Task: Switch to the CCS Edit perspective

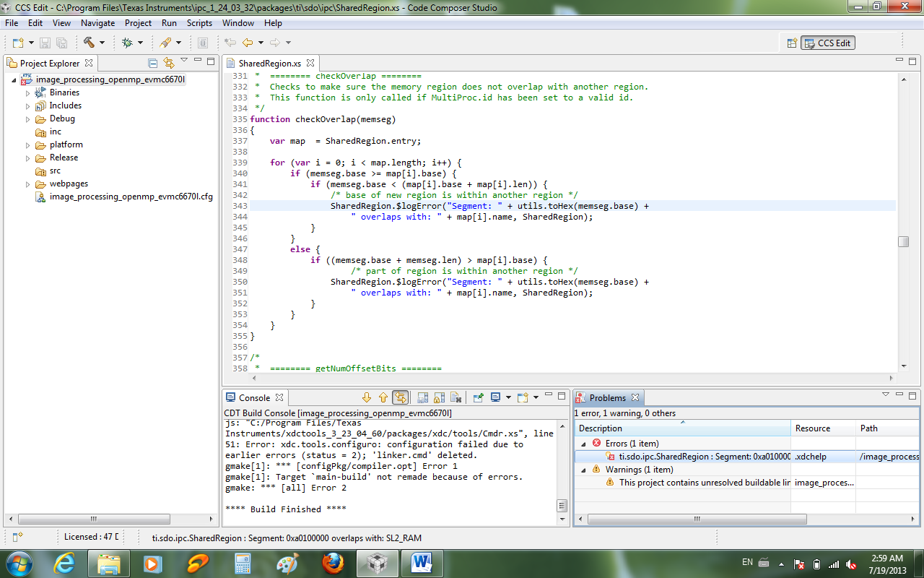Action: tap(829, 43)
